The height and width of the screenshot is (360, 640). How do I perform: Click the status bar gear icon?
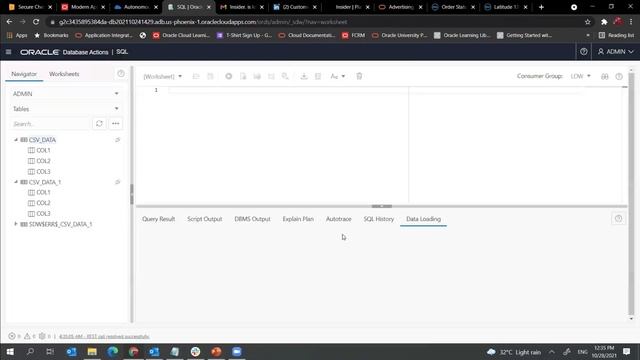(42, 336)
